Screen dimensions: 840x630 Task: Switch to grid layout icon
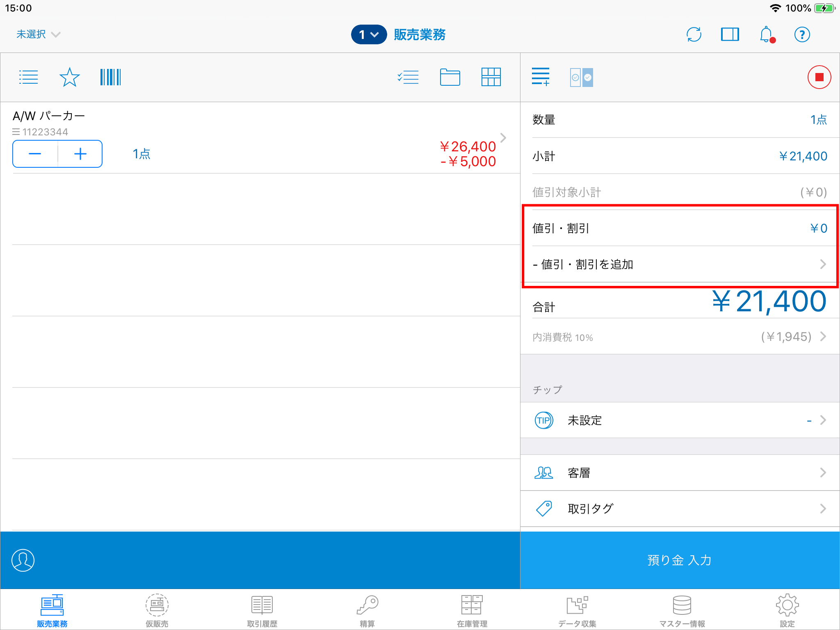pyautogui.click(x=491, y=77)
